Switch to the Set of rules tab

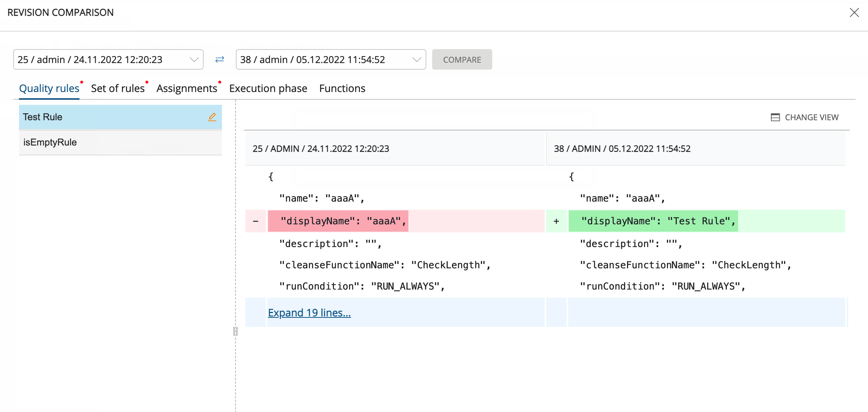(118, 88)
